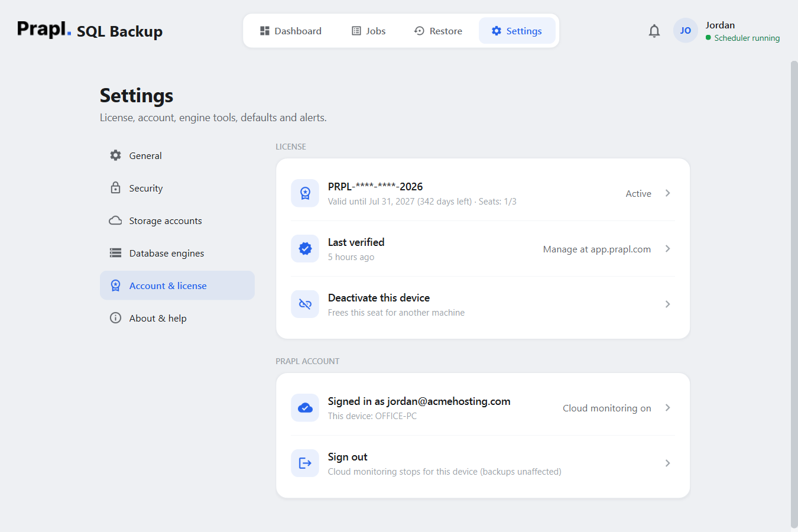Click the Last verified checkmark badge icon
The image size is (798, 532).
tap(305, 249)
